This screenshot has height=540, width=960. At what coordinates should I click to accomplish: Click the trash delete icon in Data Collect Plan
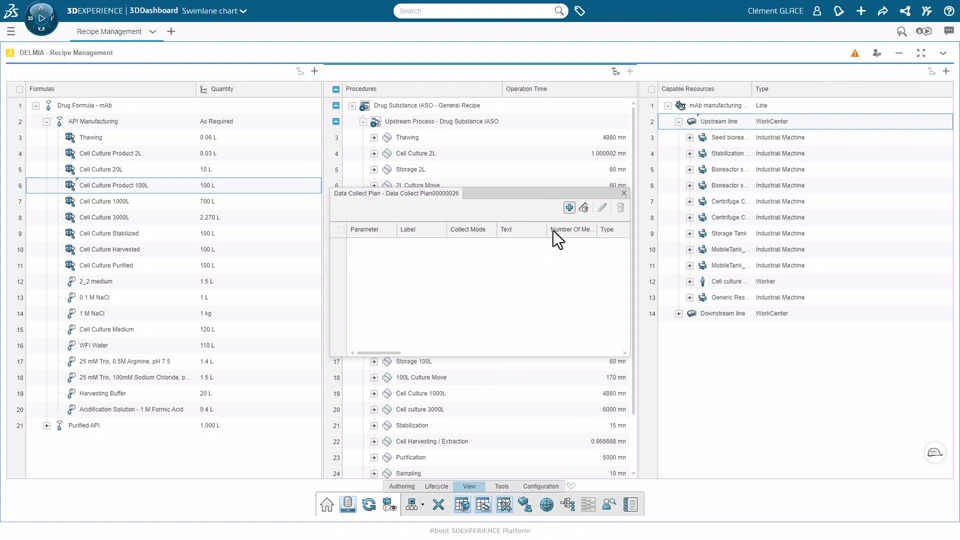[x=620, y=208]
